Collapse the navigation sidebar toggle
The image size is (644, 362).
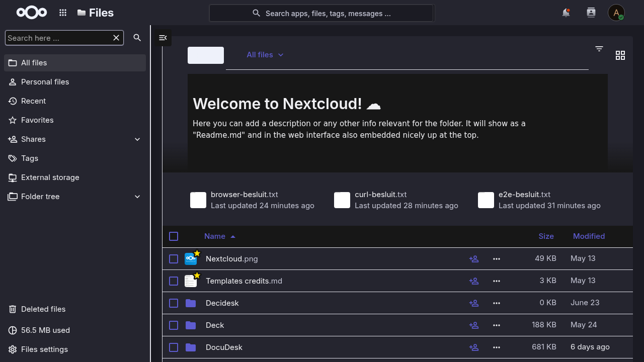coord(163,38)
